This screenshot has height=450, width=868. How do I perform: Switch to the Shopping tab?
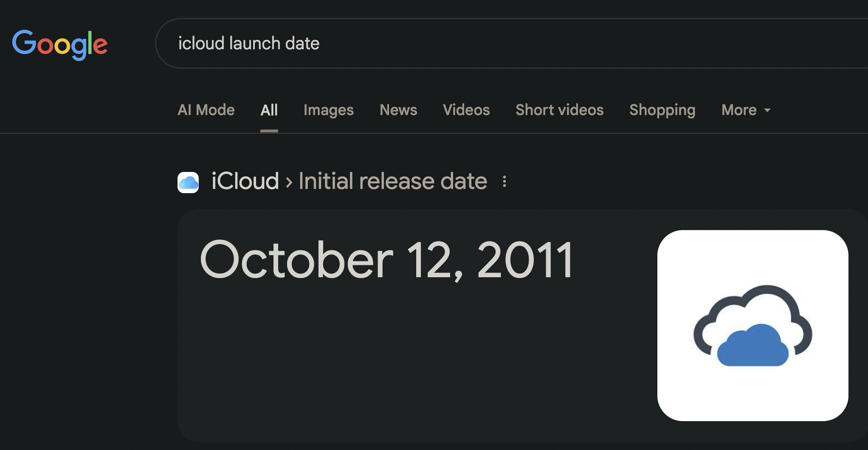[x=662, y=110]
